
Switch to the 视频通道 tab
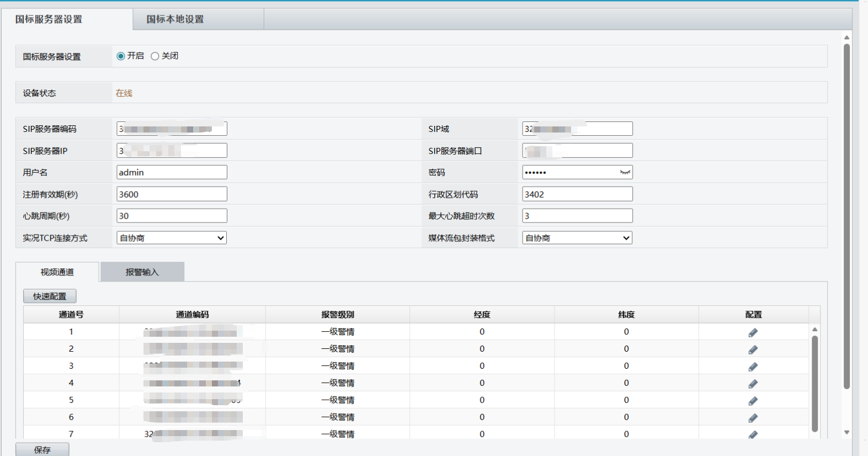pyautogui.click(x=57, y=272)
